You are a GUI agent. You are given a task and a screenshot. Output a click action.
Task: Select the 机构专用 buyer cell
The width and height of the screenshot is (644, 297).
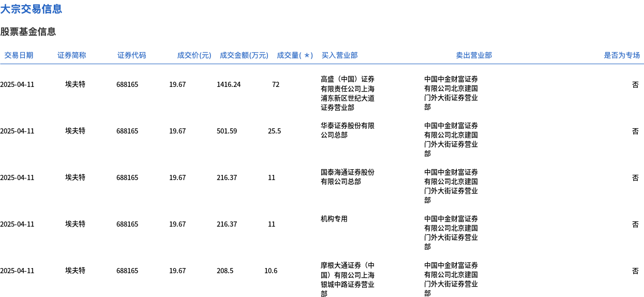coord(334,219)
